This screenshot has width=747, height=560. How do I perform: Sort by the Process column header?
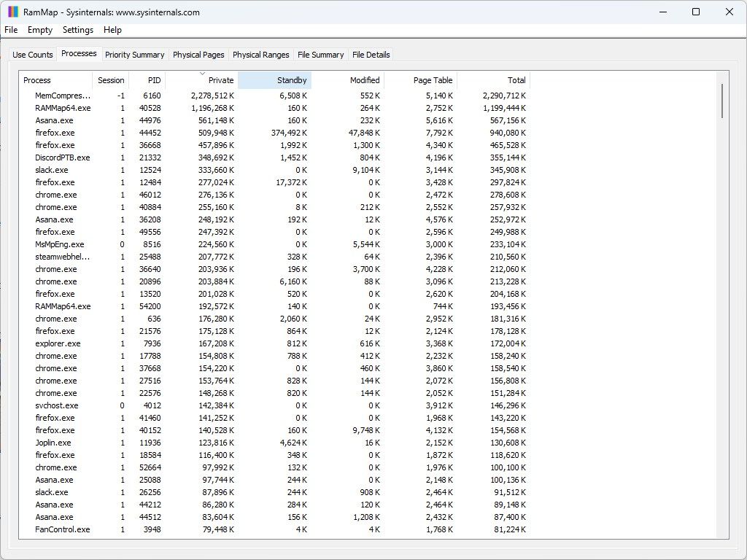click(55, 80)
